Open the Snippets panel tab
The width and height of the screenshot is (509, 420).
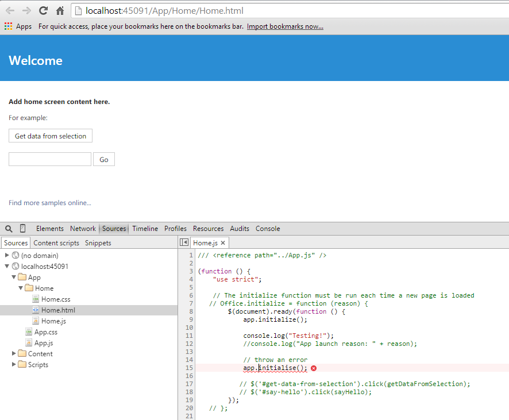pos(98,242)
